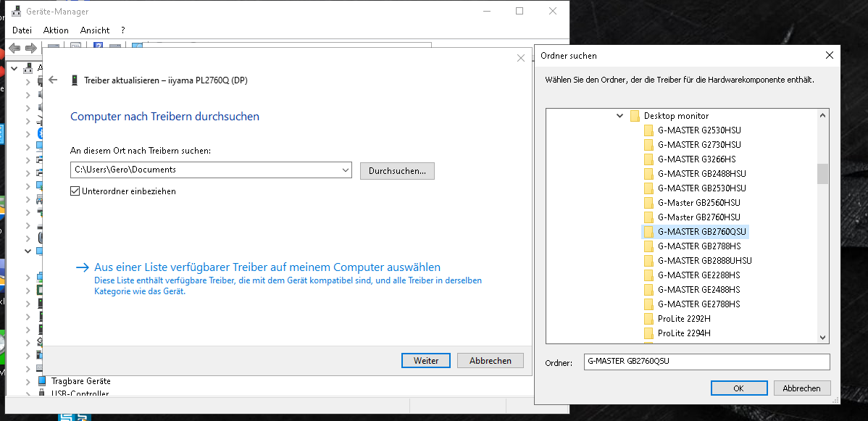The image size is (868, 421).
Task: Click Abbrechen in the driver update wizard
Action: point(491,361)
